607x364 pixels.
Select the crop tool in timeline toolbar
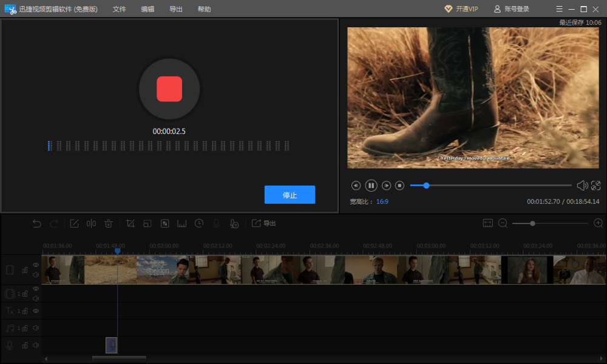point(130,223)
